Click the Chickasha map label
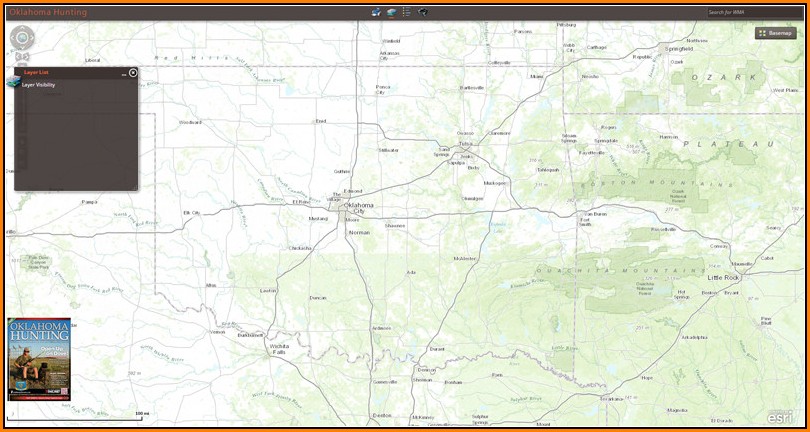This screenshot has height=432, width=810. click(300, 248)
